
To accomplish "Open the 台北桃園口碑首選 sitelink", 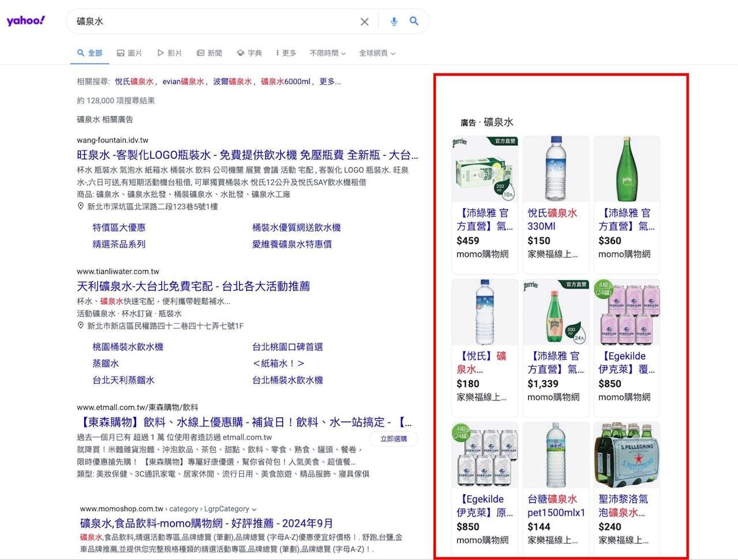I will [x=287, y=347].
